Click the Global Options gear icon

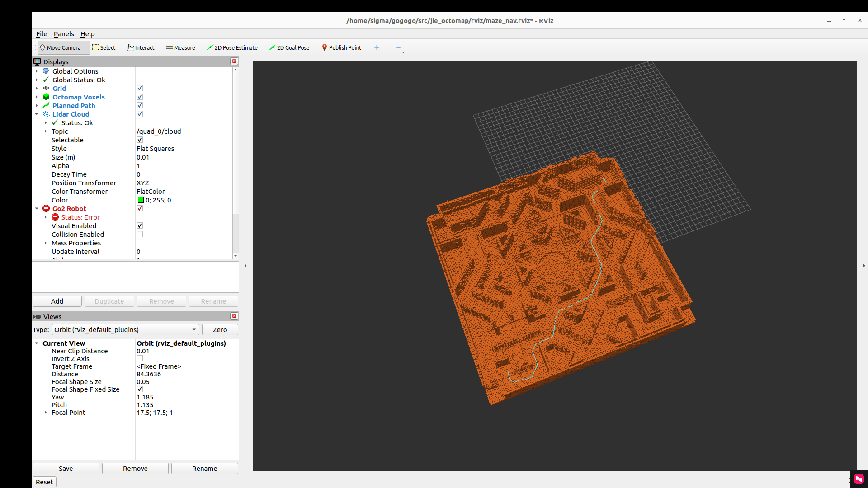click(x=46, y=71)
